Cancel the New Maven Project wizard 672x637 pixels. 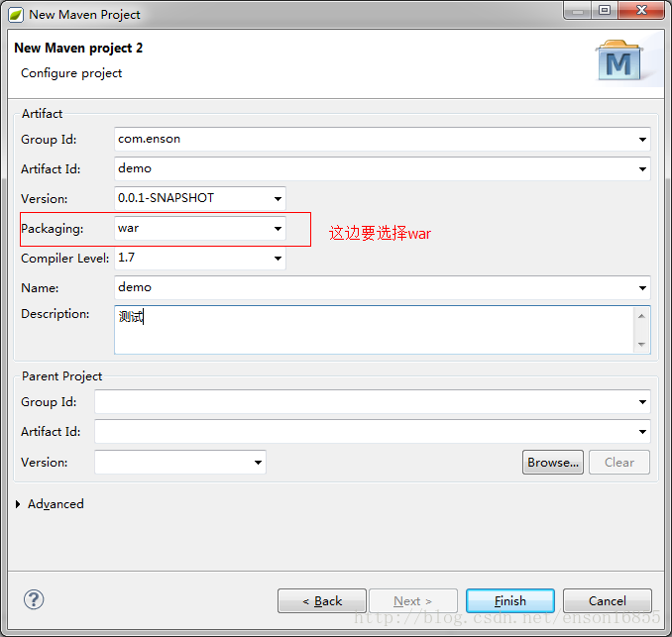(608, 601)
